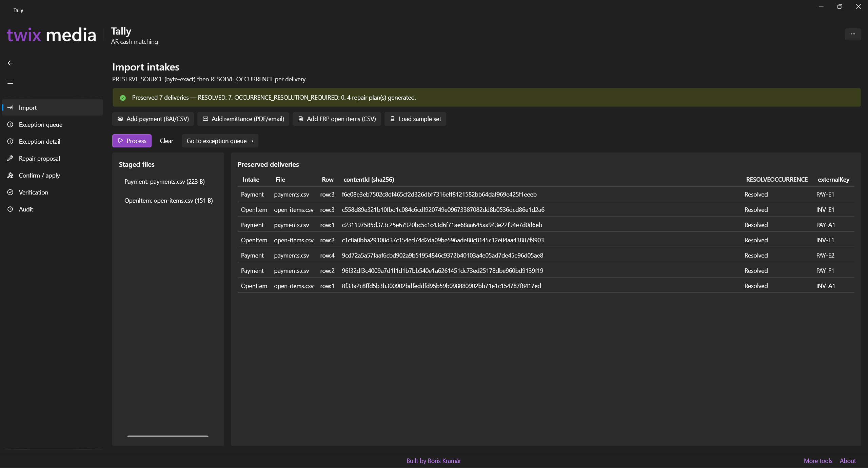Viewport: 868px width, 468px height.
Task: Click the contentId (sha256) column header
Action: coord(369,180)
